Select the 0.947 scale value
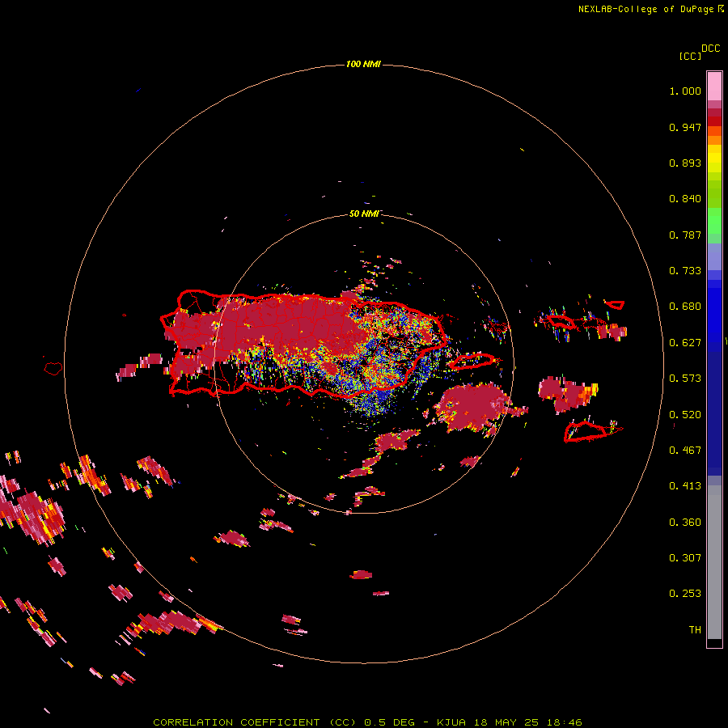728x728 pixels. click(x=685, y=127)
